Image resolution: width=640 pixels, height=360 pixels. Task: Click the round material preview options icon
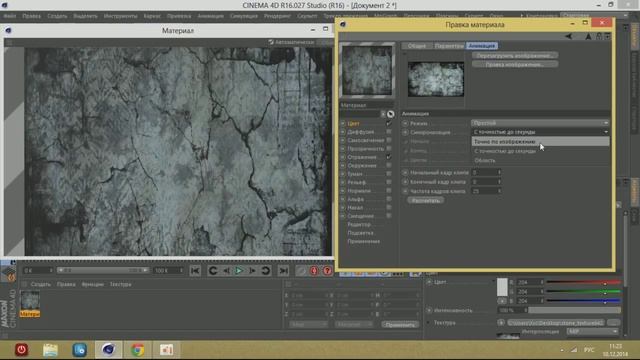391,114
